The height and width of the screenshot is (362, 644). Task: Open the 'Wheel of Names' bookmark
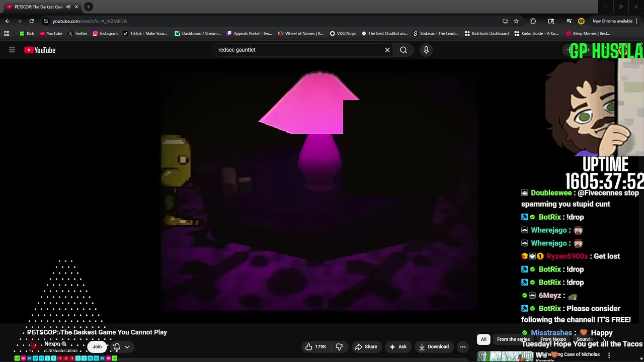tap(301, 34)
